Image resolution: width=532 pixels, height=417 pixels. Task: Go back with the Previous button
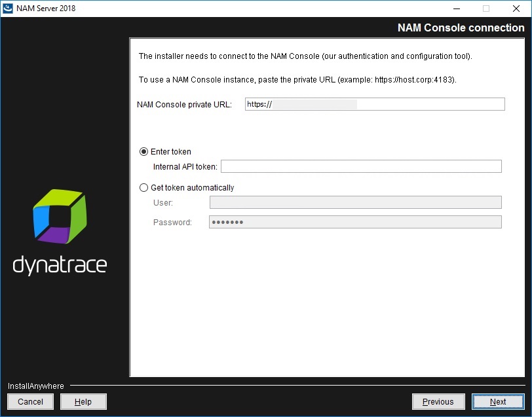(x=438, y=402)
